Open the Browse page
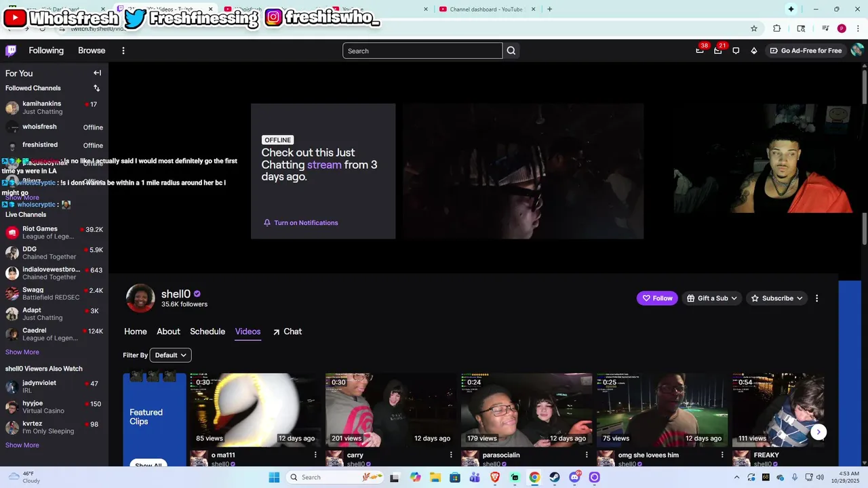Viewport: 868px width, 488px height. [92, 51]
